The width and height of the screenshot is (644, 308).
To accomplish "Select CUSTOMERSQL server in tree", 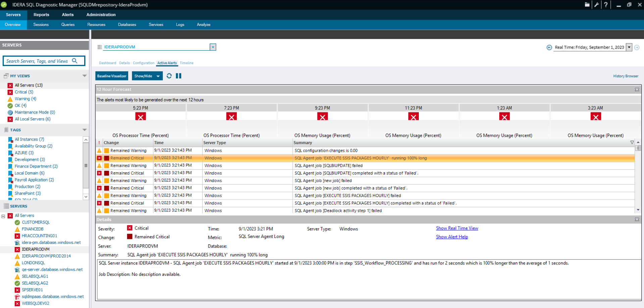I will point(36,222).
